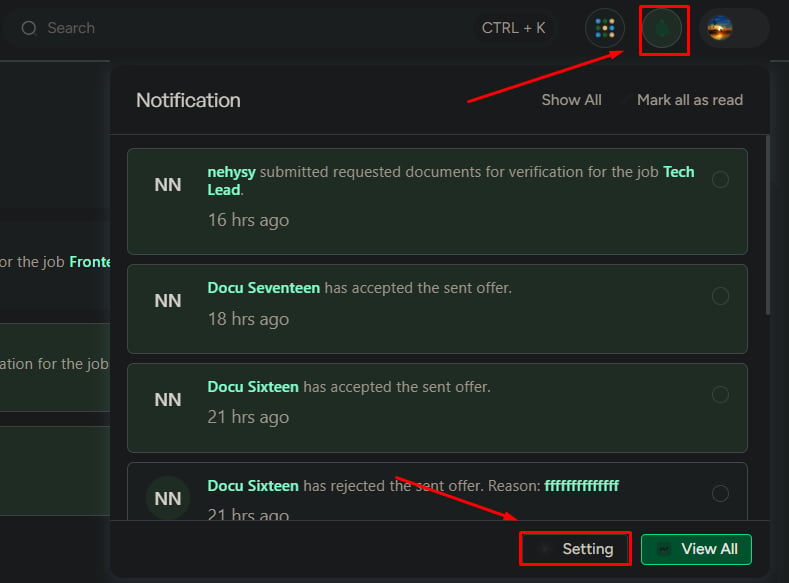The height and width of the screenshot is (583, 789).
Task: Click the search magnifier icon
Action: [29, 28]
